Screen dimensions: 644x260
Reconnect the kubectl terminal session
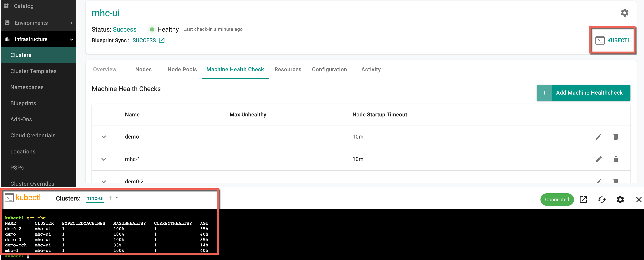point(601,200)
